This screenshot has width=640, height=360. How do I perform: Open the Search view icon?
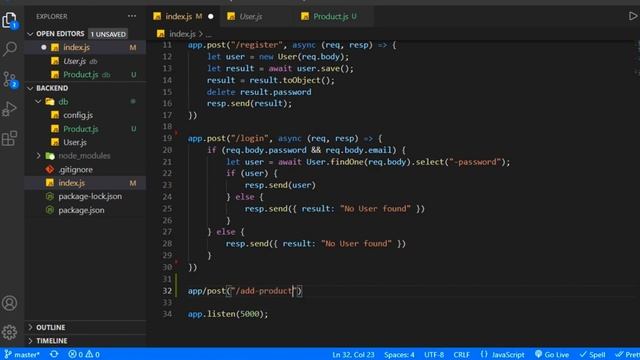pyautogui.click(x=9, y=49)
